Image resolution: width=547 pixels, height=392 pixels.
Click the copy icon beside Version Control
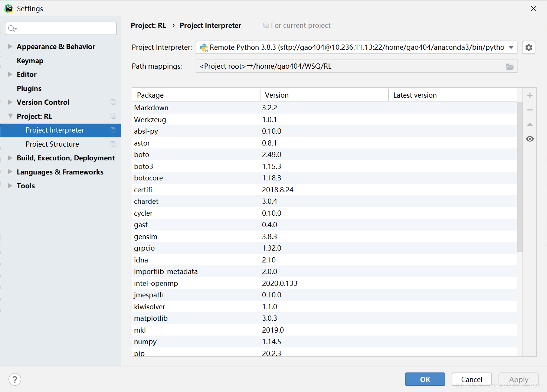[x=113, y=102]
